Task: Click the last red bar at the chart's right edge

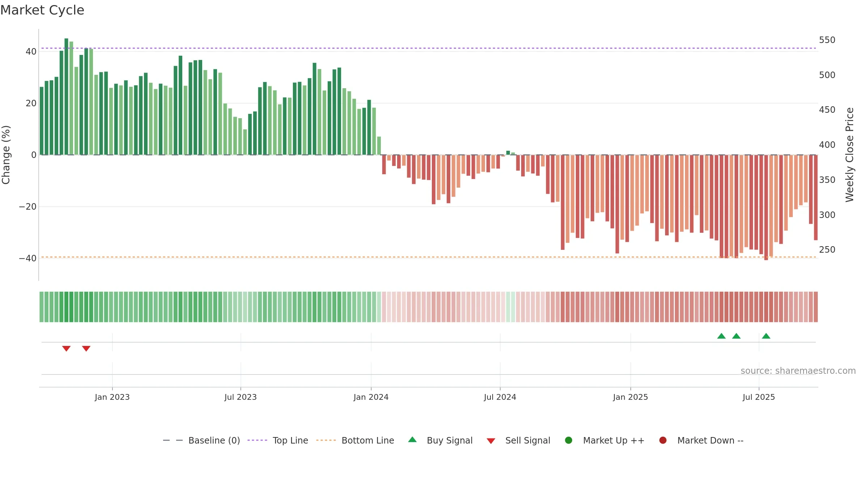Action: click(x=816, y=197)
